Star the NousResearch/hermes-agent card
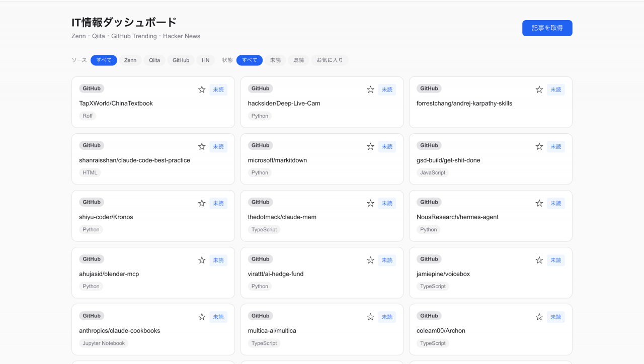 539,203
